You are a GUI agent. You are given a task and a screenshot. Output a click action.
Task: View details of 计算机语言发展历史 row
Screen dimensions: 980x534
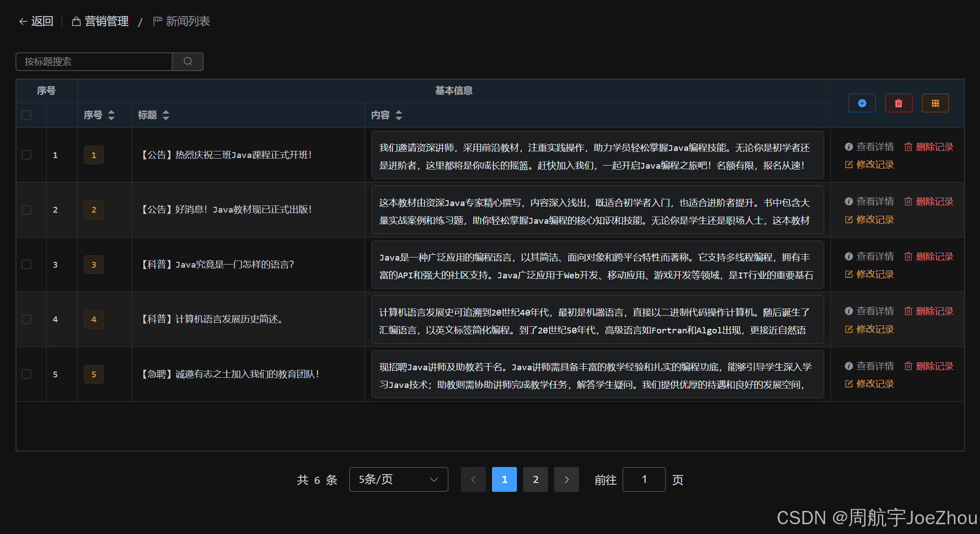(869, 311)
